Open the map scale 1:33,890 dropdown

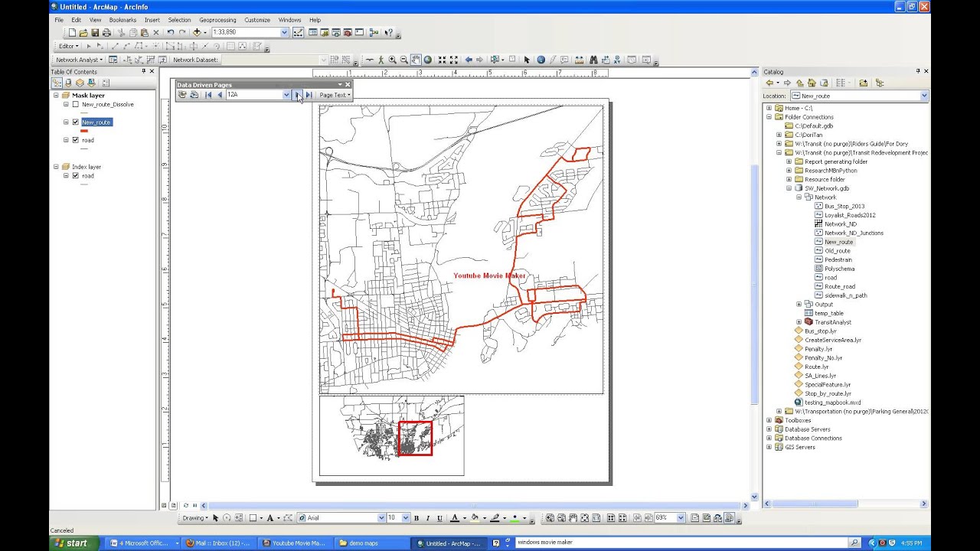pos(284,33)
